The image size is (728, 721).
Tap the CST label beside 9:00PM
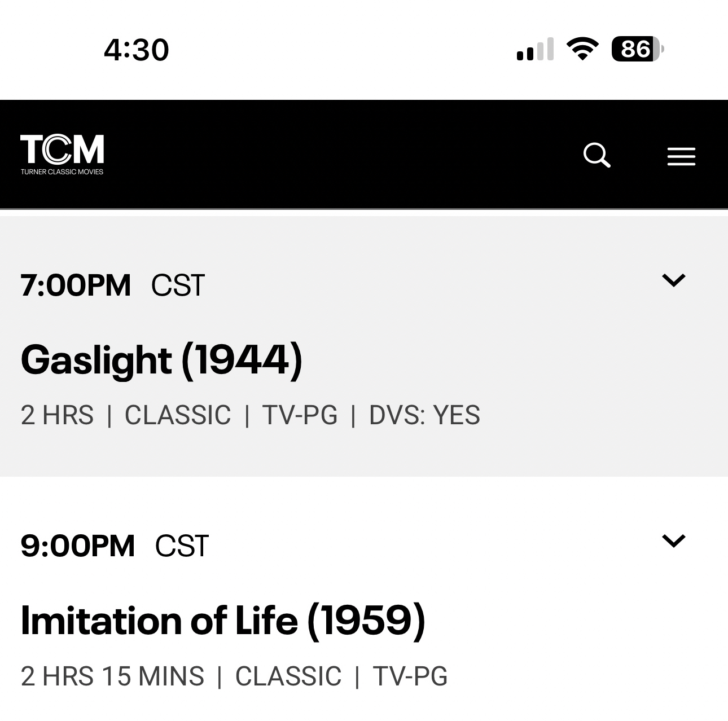(182, 546)
